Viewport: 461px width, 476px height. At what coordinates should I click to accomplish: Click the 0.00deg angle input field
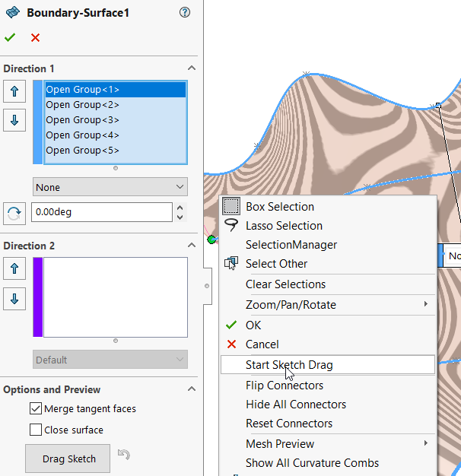[102, 212]
